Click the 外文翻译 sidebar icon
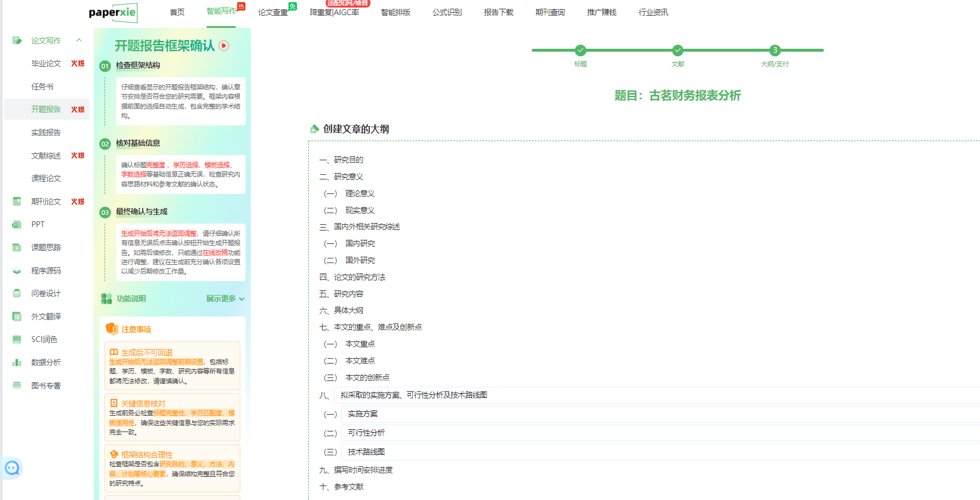Image resolution: width=980 pixels, height=500 pixels. [x=17, y=316]
